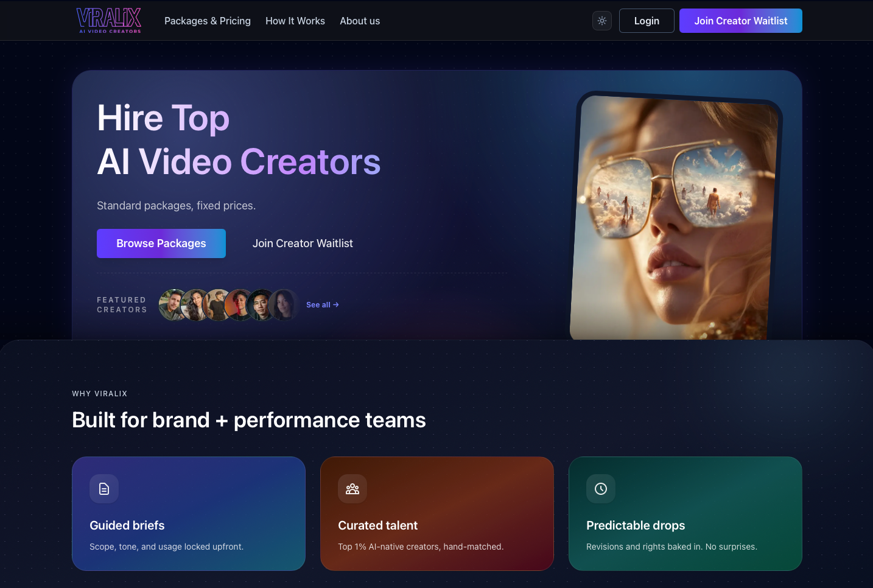This screenshot has width=873, height=588.
Task: Click the people icon on Curated talent card
Action: point(352,489)
